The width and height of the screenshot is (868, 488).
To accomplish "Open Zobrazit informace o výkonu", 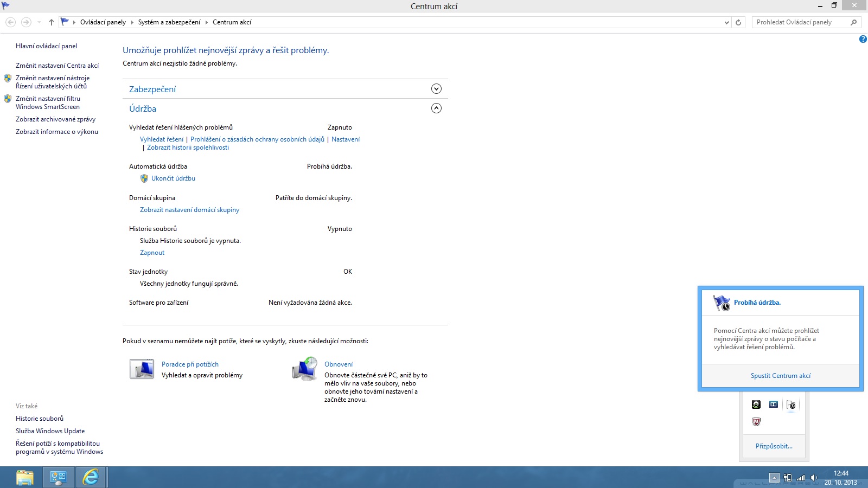I will point(57,132).
